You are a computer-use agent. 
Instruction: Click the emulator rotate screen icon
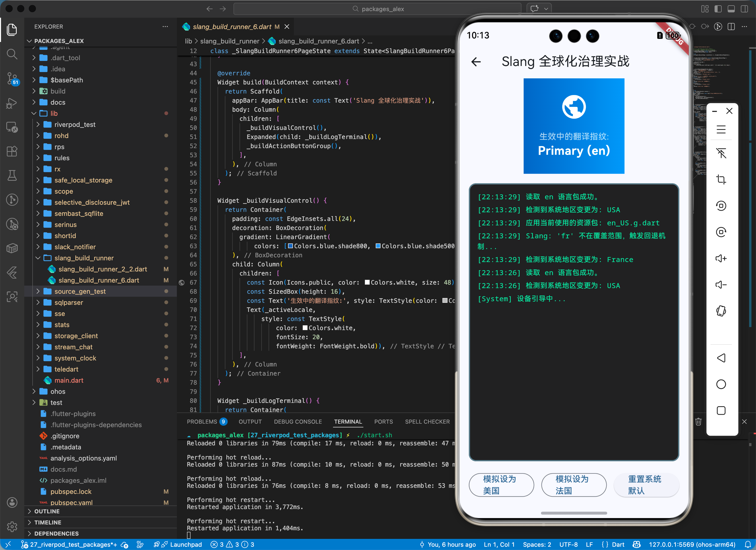coord(721,311)
